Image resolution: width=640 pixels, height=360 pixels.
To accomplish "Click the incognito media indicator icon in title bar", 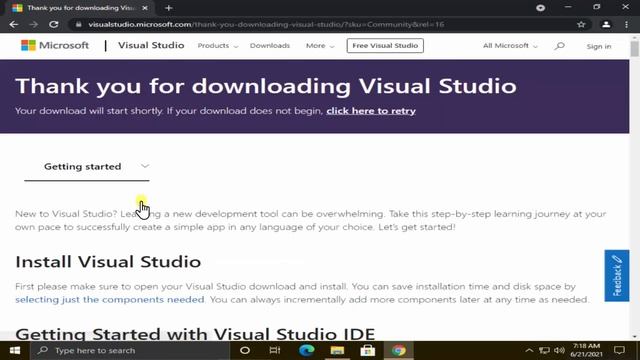I will coord(540,8).
